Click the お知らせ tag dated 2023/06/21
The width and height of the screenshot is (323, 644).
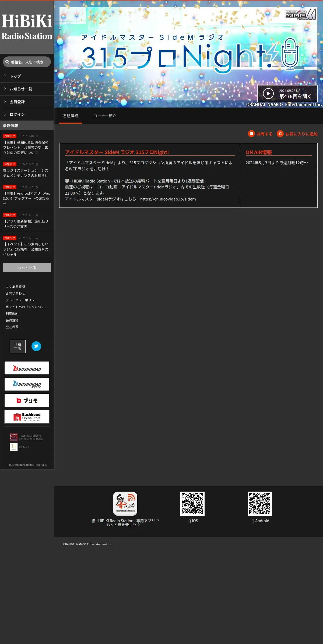[10, 187]
